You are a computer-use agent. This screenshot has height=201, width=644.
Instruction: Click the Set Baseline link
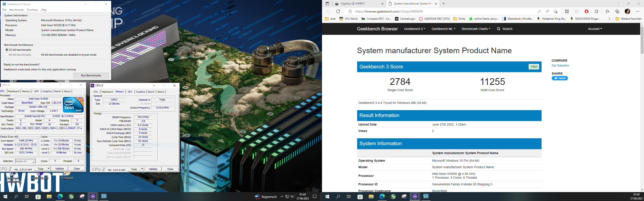coord(560,65)
